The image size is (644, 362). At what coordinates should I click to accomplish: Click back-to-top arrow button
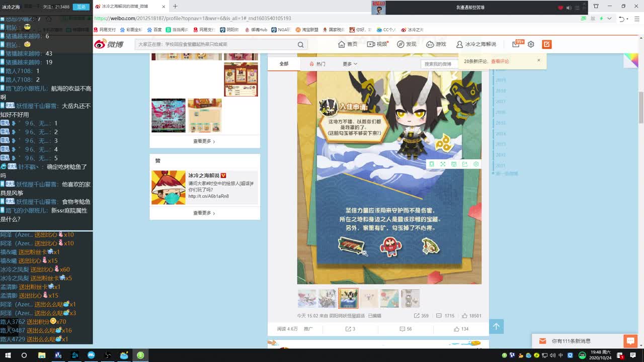coord(496,326)
